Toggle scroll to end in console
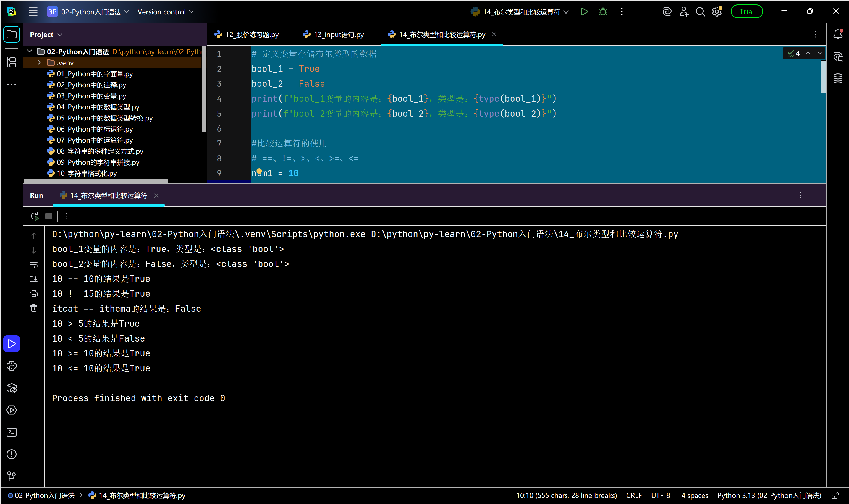849x504 pixels. (x=34, y=279)
